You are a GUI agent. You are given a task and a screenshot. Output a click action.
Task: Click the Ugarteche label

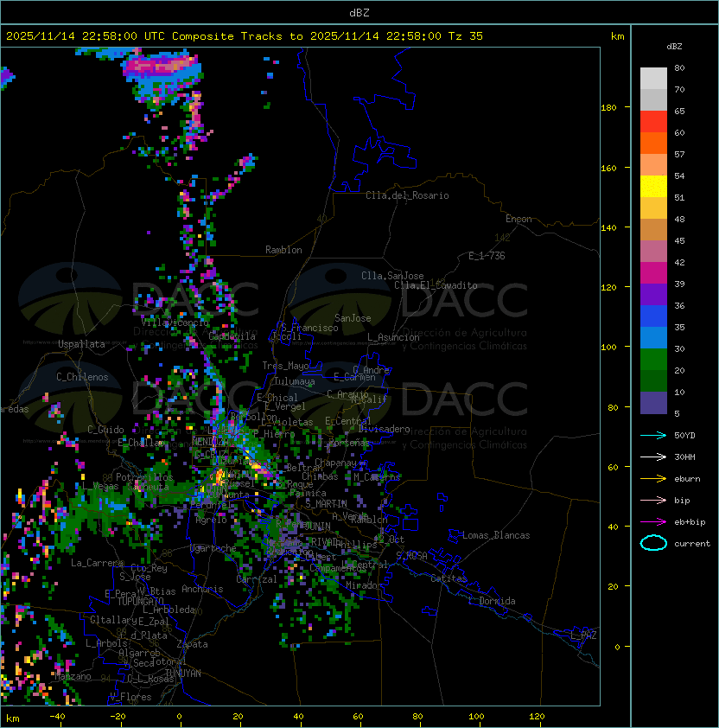213,548
